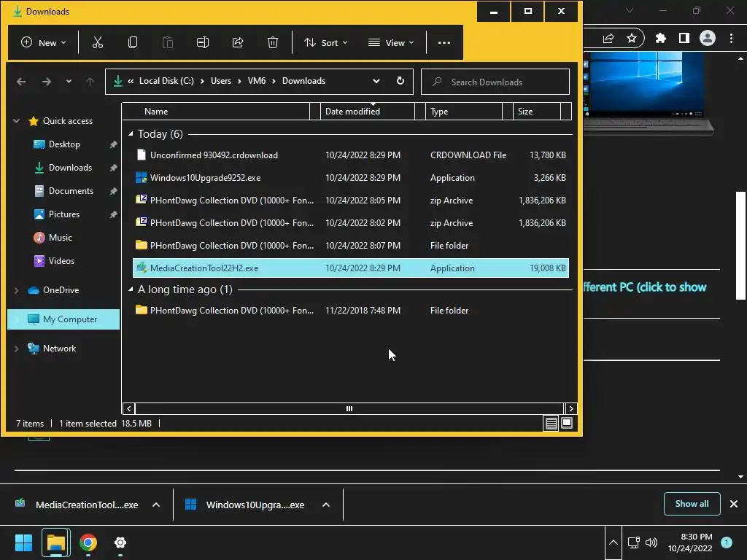Select MediaCreationTool22H2.exe file

[x=351, y=268]
